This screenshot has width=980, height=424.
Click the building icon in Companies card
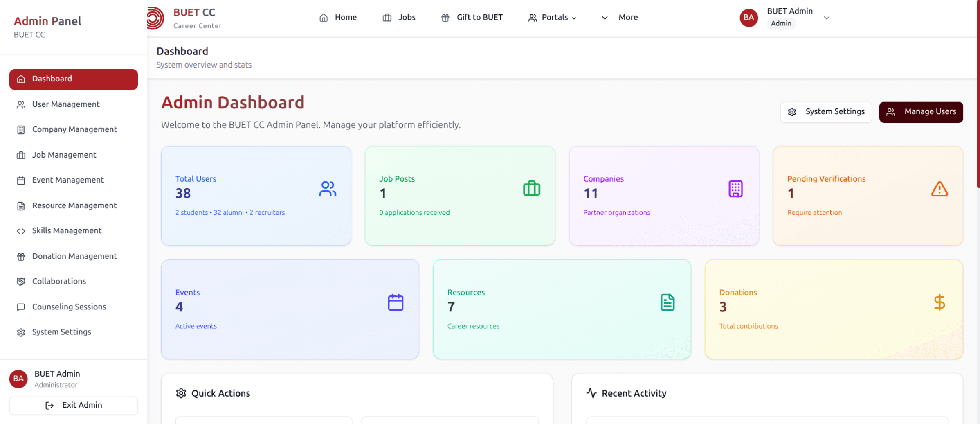pos(735,189)
